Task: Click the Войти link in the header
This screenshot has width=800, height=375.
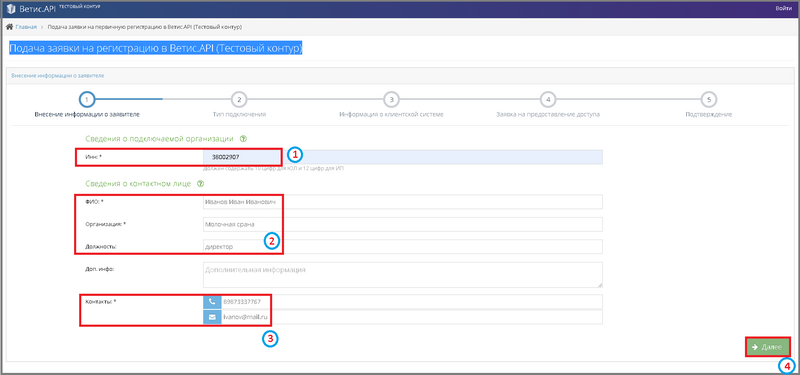Action: (x=783, y=8)
